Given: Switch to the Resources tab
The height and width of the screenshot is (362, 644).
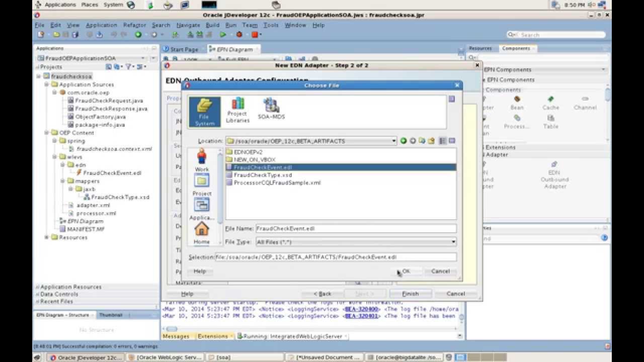Looking at the screenshot, I should click(x=480, y=48).
